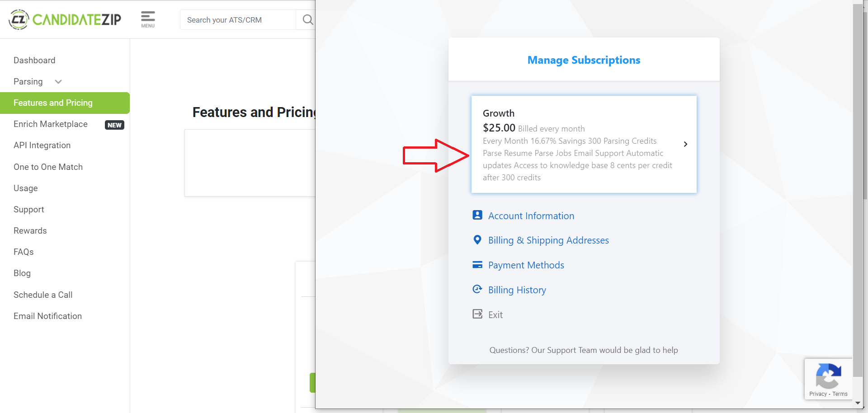Image resolution: width=868 pixels, height=413 pixels.
Task: Open Account Information link
Action: tap(531, 216)
